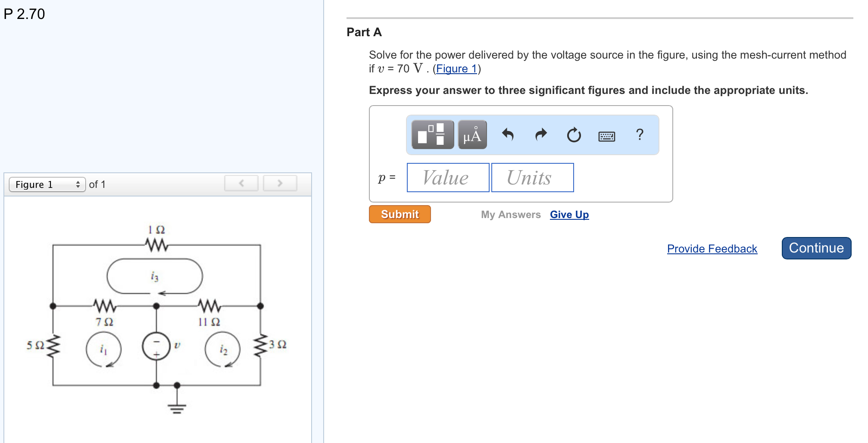Open the on-screen keyboard icon
This screenshot has width=868, height=443.
pyautogui.click(x=606, y=135)
